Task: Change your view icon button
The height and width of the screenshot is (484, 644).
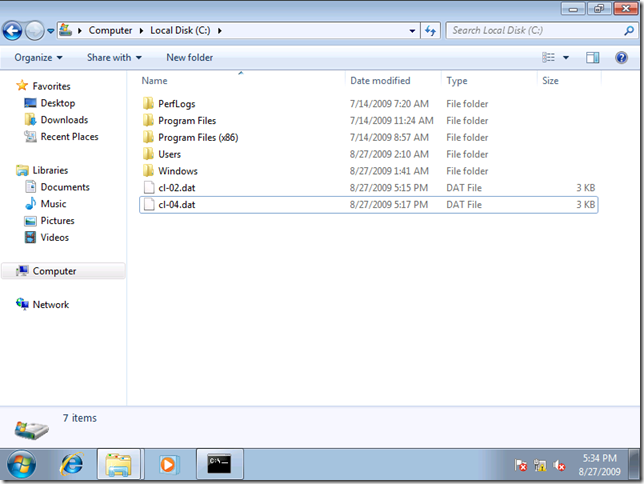Action: point(548,58)
